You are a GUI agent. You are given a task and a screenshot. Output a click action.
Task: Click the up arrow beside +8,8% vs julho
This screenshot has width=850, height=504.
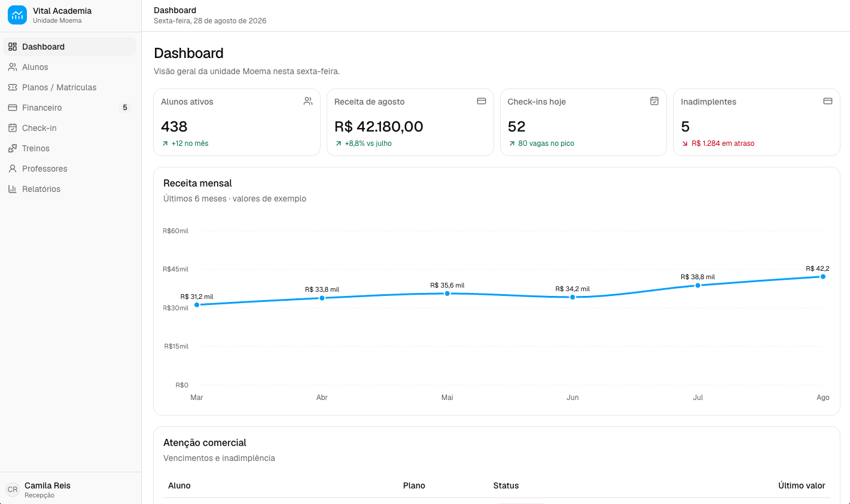click(x=339, y=143)
